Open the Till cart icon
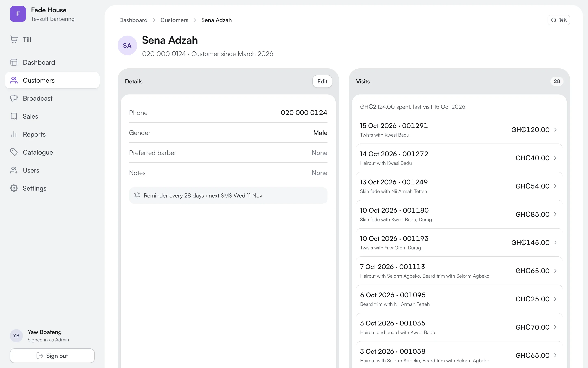588x368 pixels. pos(14,39)
